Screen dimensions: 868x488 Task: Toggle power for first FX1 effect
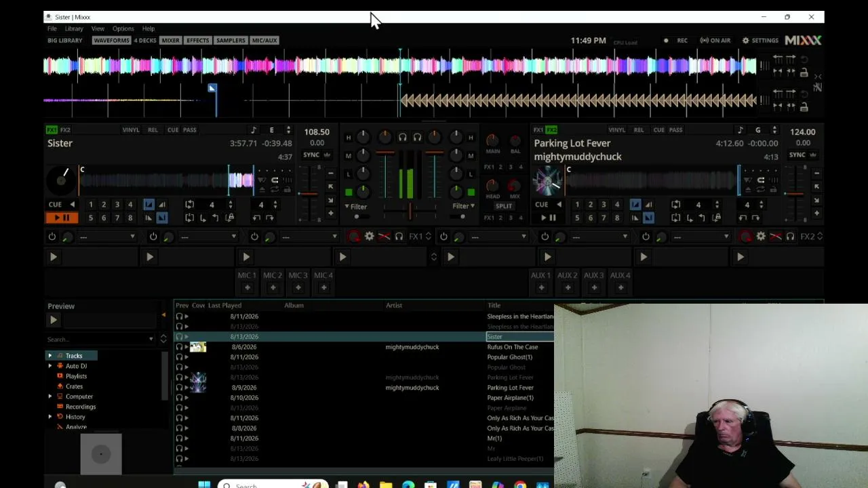(52, 237)
